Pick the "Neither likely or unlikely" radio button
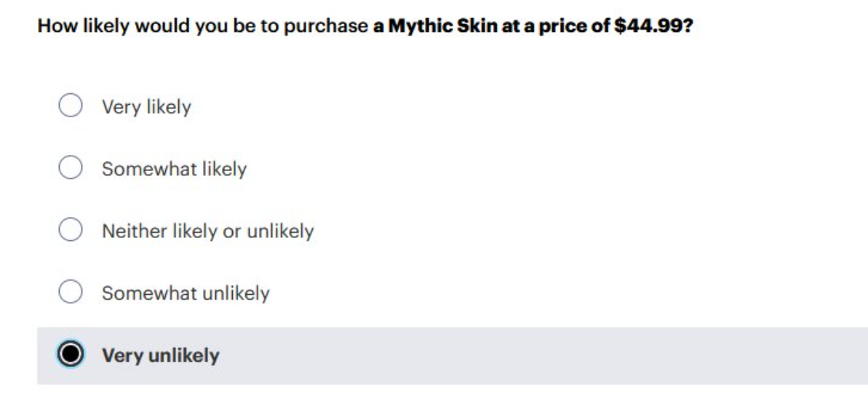The image size is (868, 417). pos(71,229)
